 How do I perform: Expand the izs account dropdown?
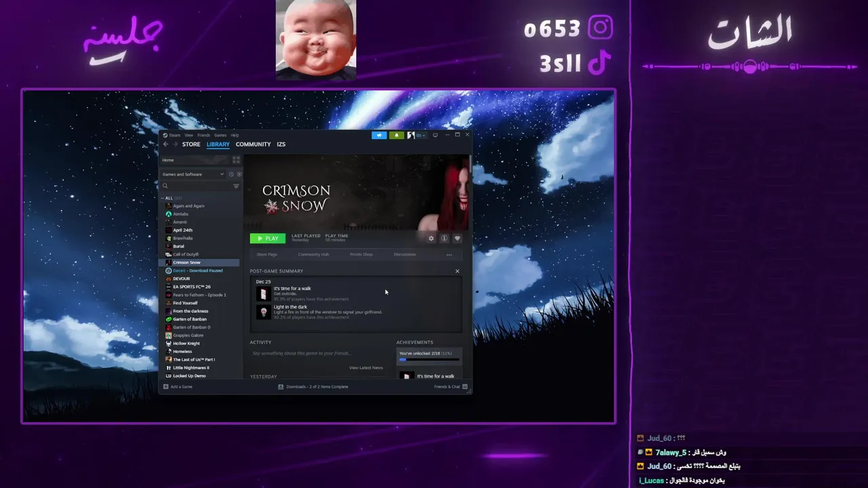coord(421,136)
